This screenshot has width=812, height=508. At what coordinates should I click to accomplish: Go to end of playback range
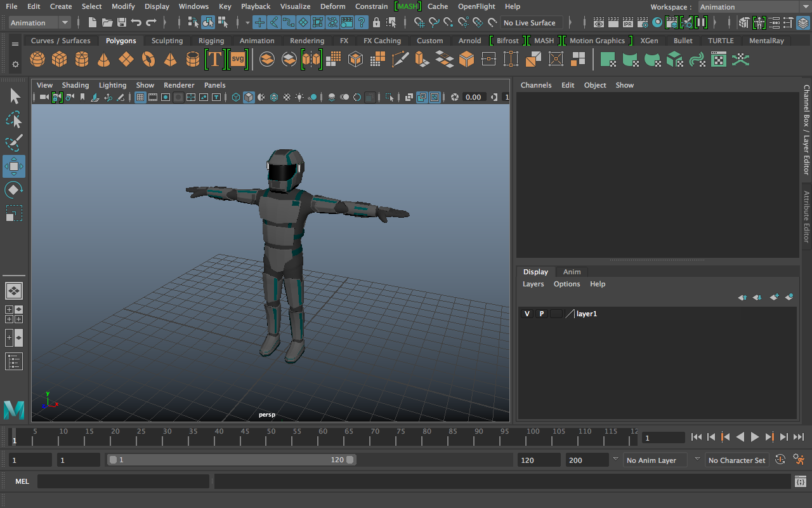[x=799, y=437]
